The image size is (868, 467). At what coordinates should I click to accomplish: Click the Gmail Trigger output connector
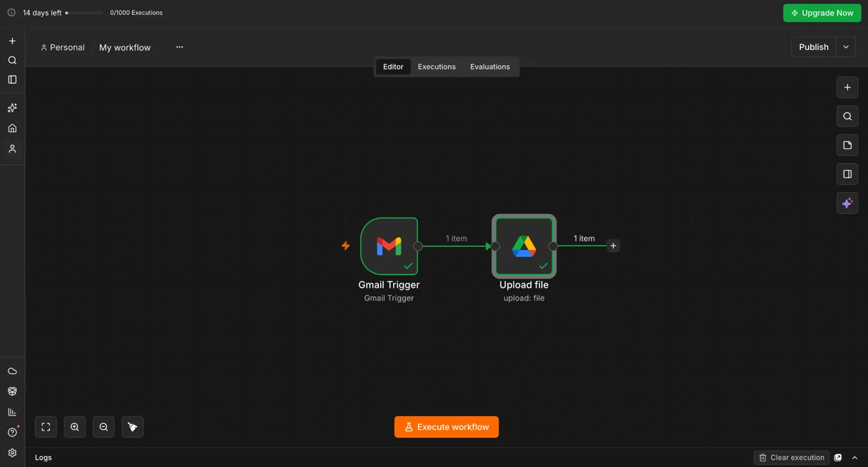point(418,246)
